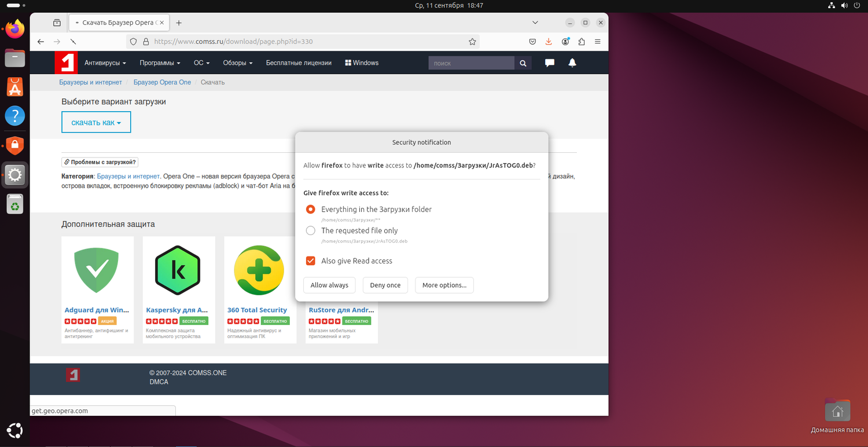Focus the site search field labeled поиск
This screenshot has height=447, width=868.
pos(471,63)
